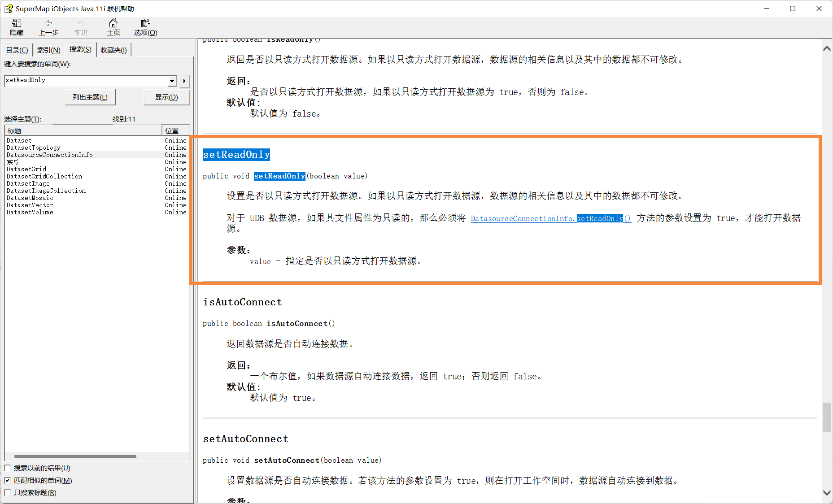This screenshot has width=833, height=504.
Task: Select the DatasetVector topic row
Action: point(96,205)
